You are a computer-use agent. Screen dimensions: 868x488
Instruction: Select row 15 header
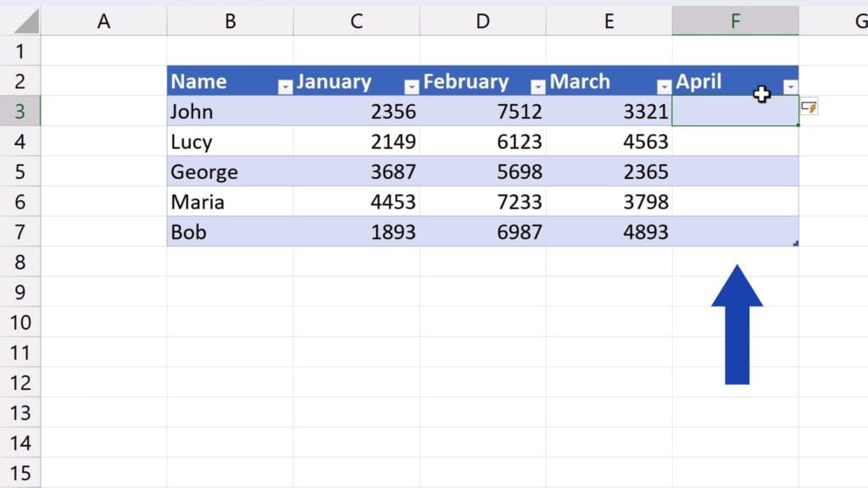click(x=20, y=473)
